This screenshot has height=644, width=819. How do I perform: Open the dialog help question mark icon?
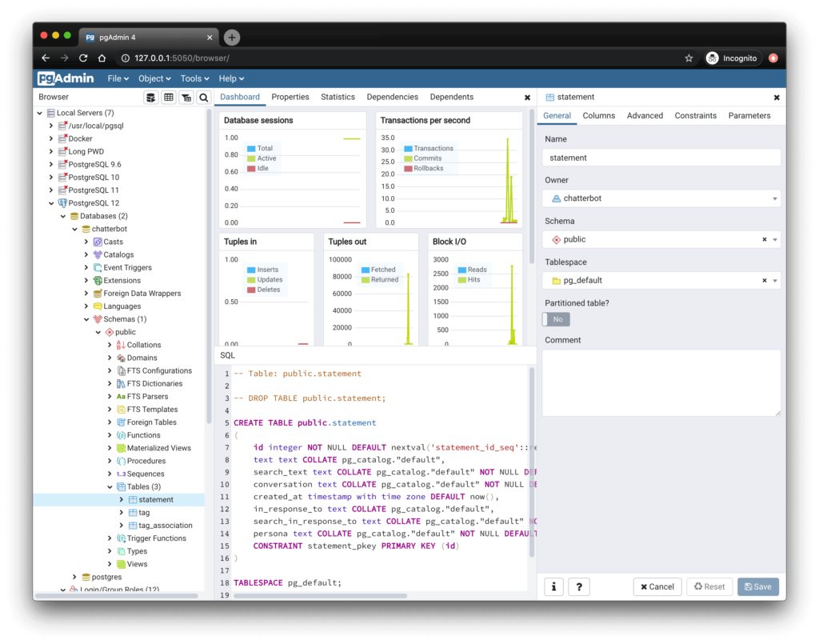(x=579, y=586)
